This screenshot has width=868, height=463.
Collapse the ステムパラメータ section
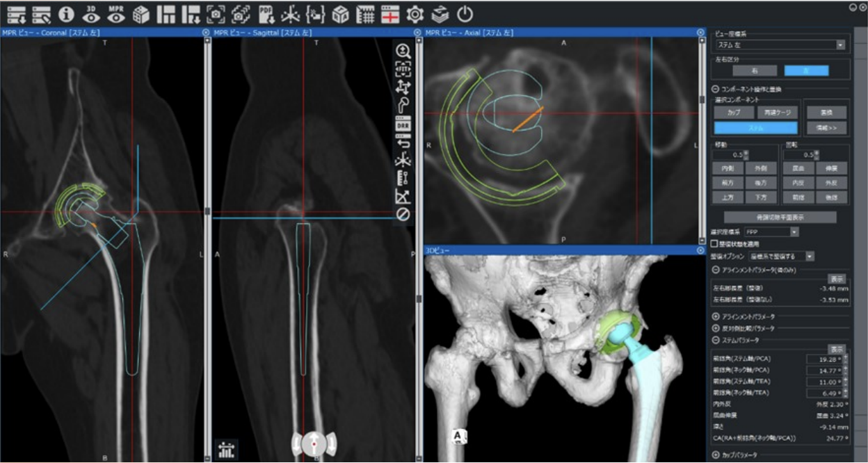click(x=716, y=340)
